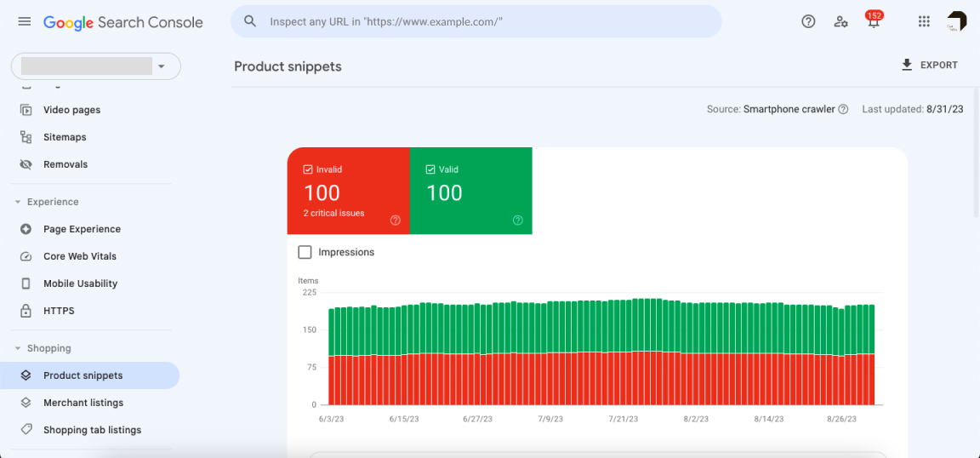Click help icon on Invalid card
This screenshot has width=980, height=458.
tap(396, 220)
